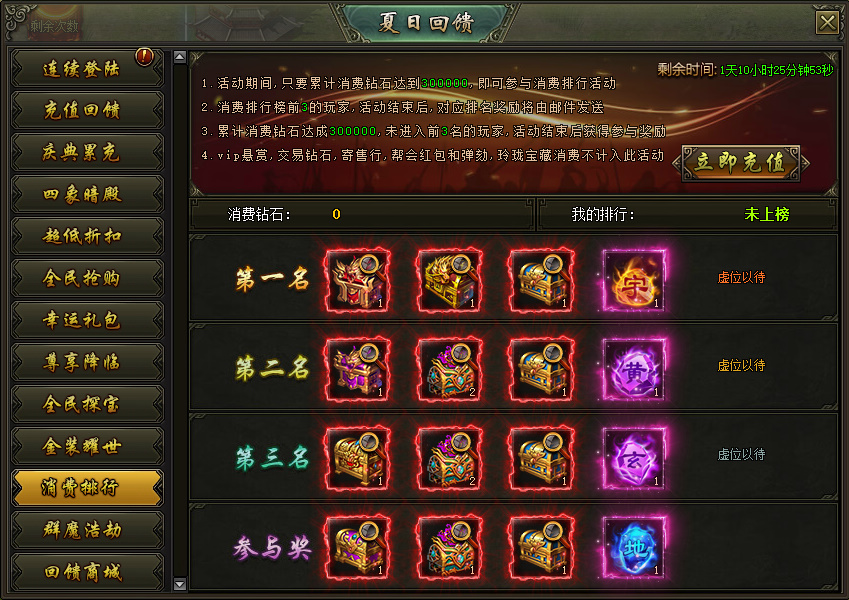Close the 夏日回馈 window
The height and width of the screenshot is (600, 849).
tap(827, 23)
